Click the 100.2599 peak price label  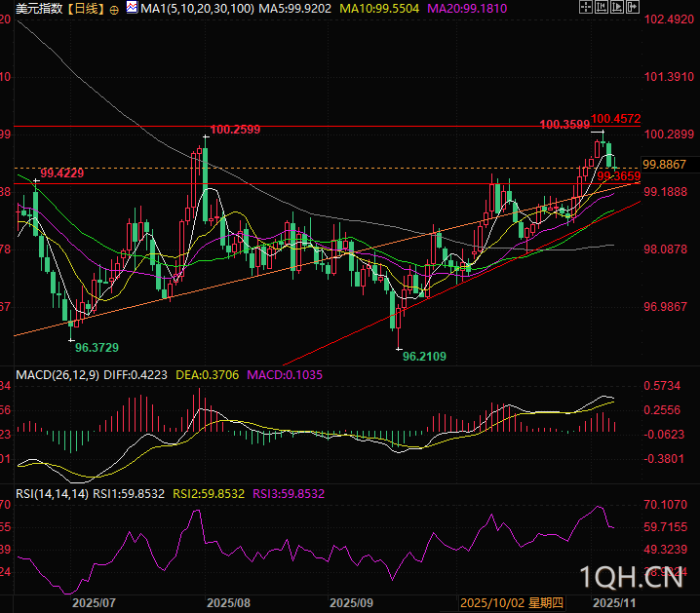coord(235,129)
